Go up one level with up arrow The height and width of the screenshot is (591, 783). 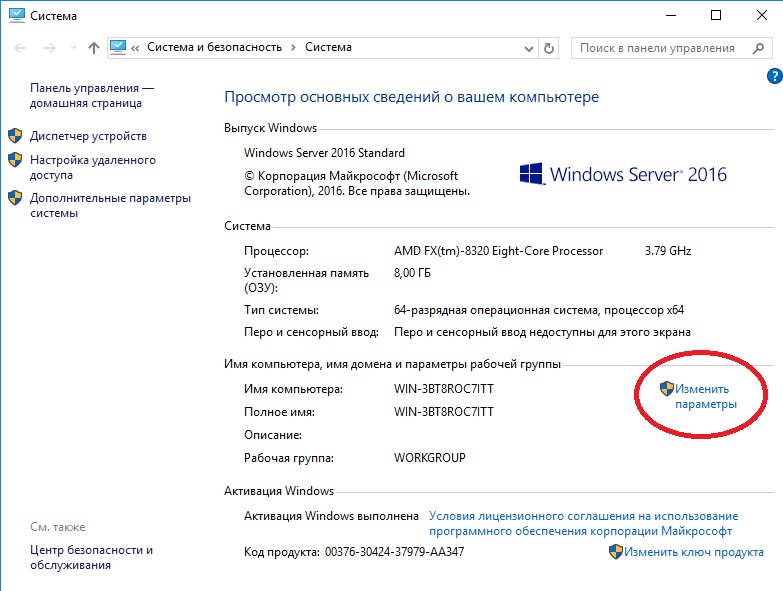[93, 48]
